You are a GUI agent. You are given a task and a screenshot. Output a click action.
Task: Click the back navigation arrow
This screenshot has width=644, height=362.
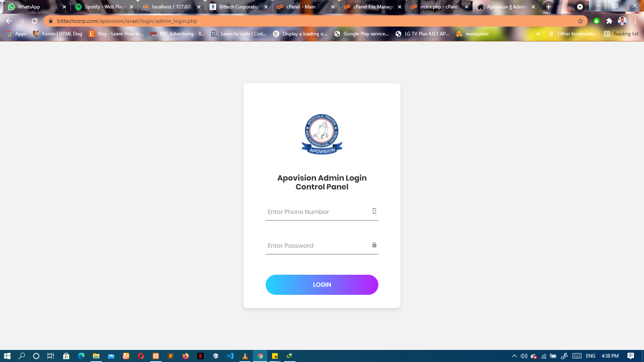point(9,21)
